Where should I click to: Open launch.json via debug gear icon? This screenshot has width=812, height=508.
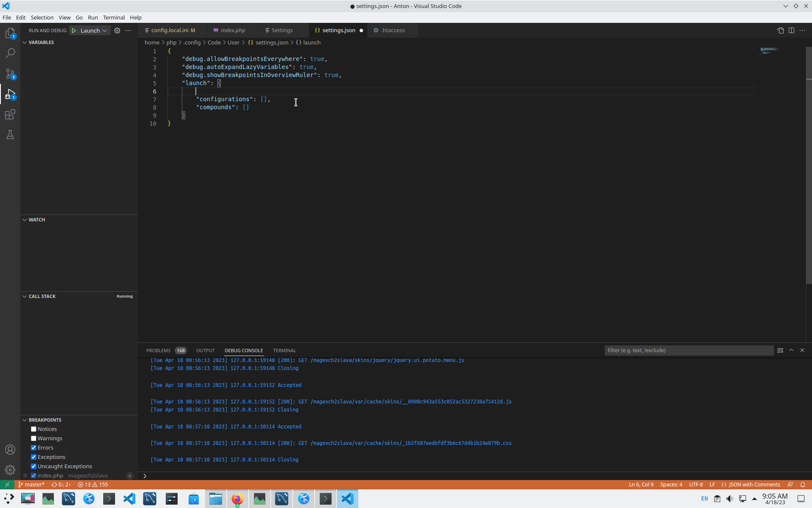pyautogui.click(x=117, y=30)
